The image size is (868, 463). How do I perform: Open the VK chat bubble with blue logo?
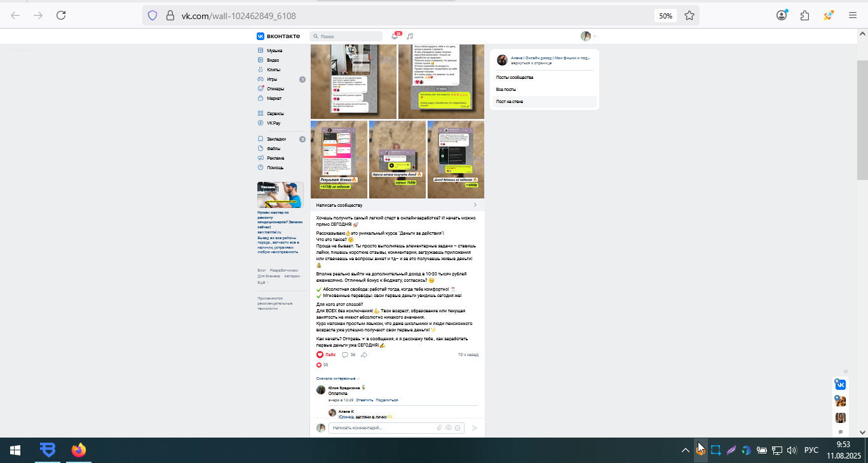pyautogui.click(x=840, y=385)
